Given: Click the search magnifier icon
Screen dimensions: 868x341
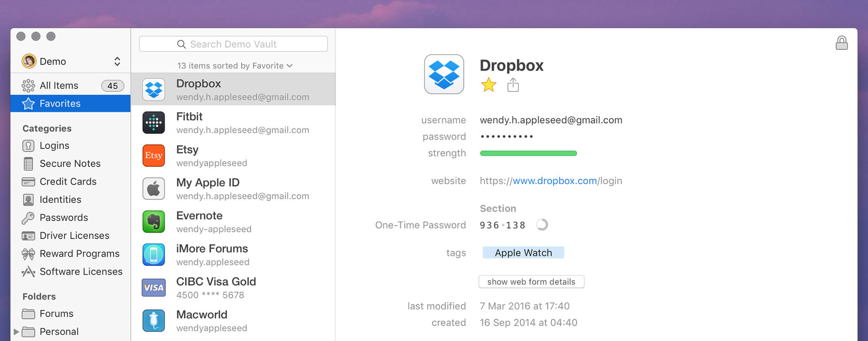Looking at the screenshot, I should pos(181,44).
